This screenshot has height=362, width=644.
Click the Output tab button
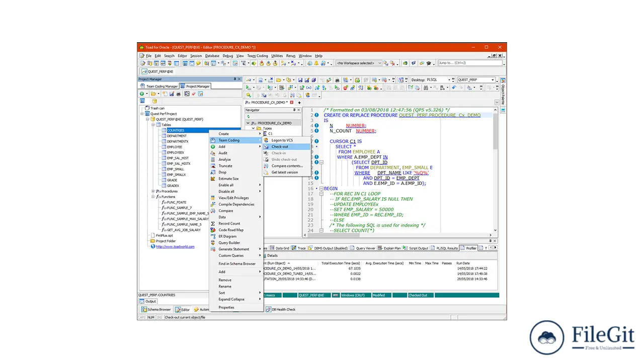[148, 301]
